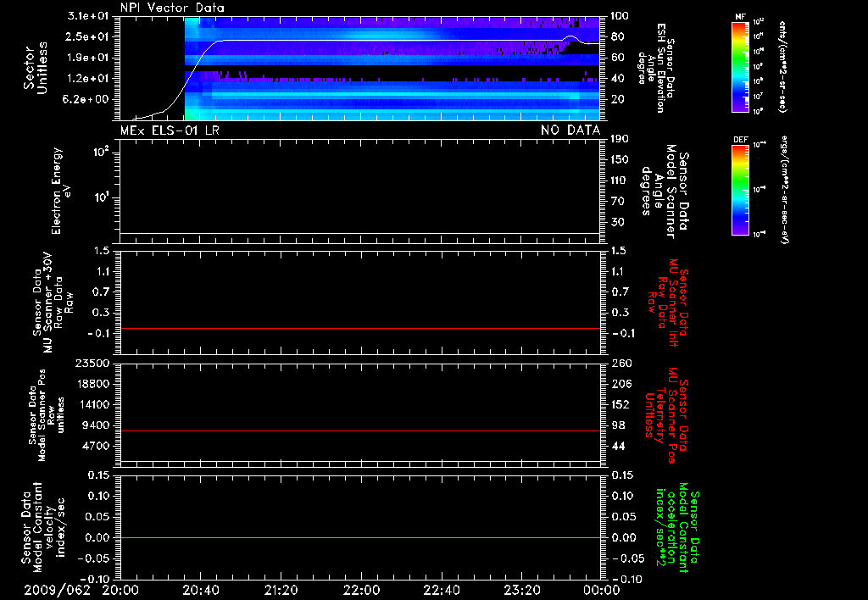Click the 10¹ electron energy tick label
Screen dimensions: 868x600
102,197
